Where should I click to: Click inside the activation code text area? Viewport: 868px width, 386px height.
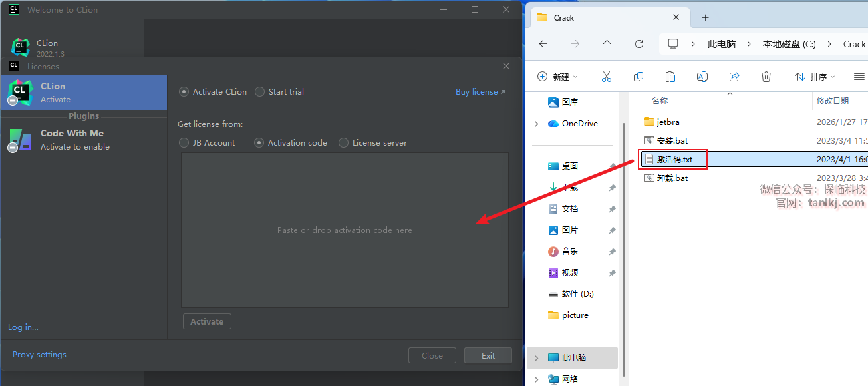click(345, 230)
